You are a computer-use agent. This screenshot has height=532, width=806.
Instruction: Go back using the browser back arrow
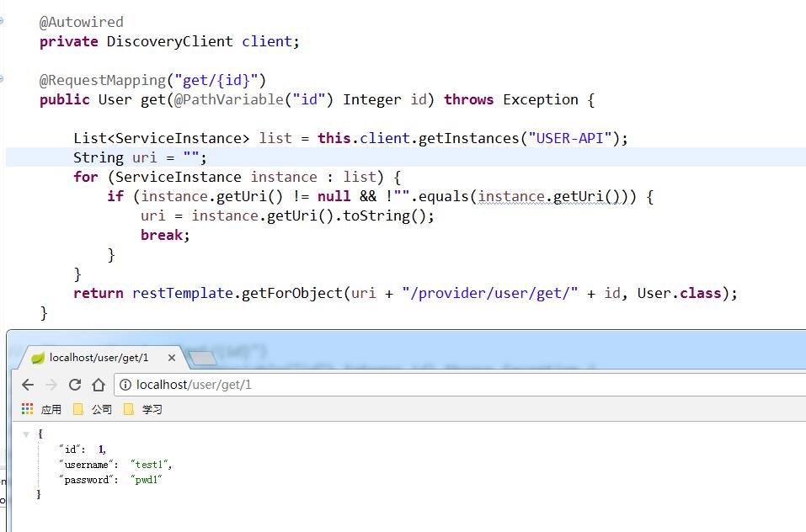pos(28,385)
